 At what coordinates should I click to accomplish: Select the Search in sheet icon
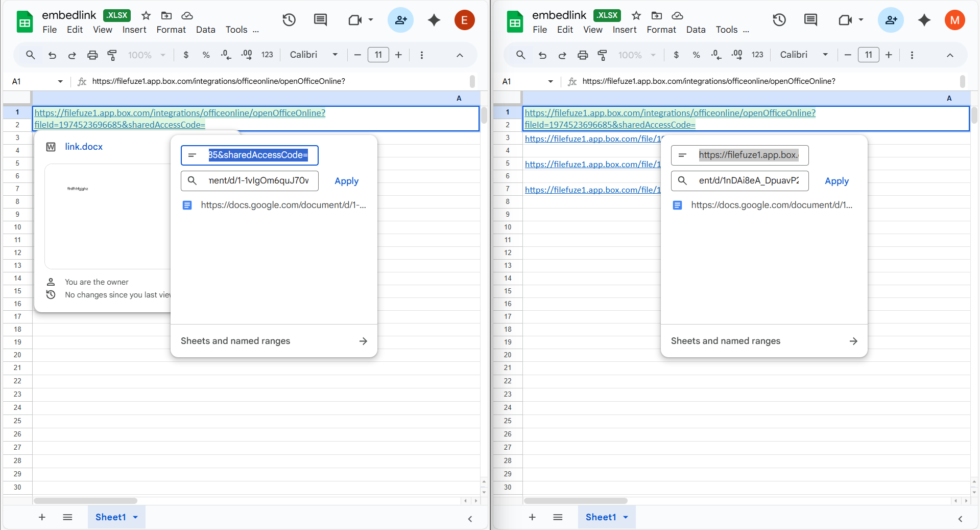point(30,55)
